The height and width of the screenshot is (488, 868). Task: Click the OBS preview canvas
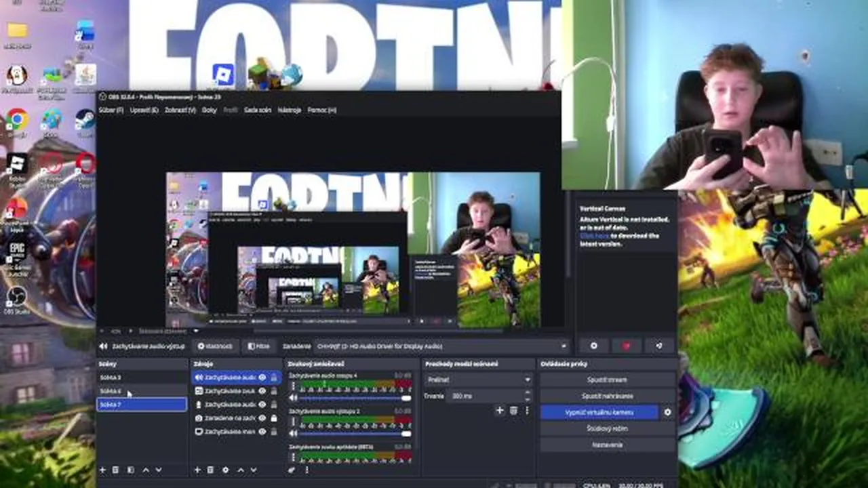coord(353,250)
